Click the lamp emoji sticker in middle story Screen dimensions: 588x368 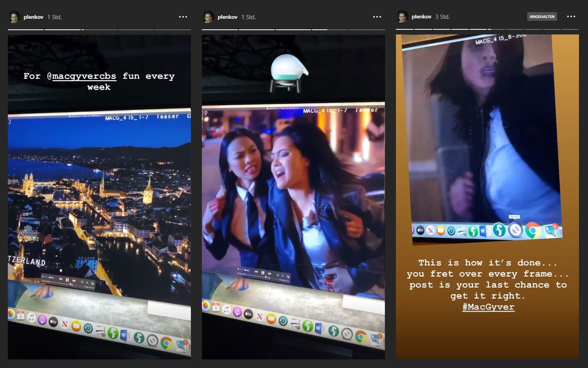(290, 73)
